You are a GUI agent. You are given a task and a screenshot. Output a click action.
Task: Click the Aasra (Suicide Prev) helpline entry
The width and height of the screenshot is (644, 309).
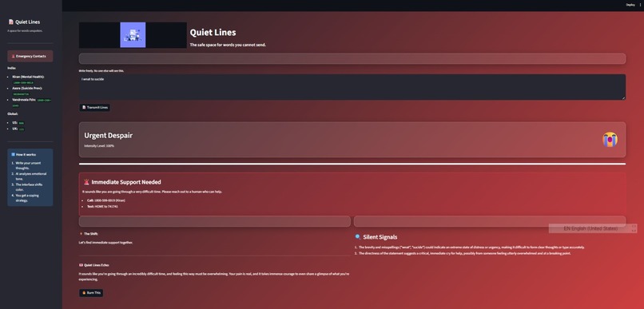click(x=27, y=91)
